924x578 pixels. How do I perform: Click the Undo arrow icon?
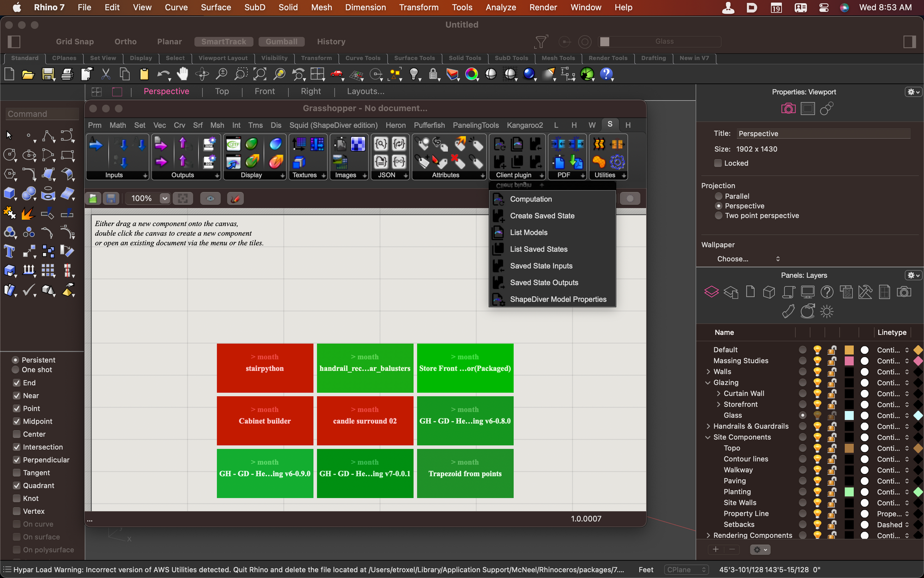[x=163, y=74]
